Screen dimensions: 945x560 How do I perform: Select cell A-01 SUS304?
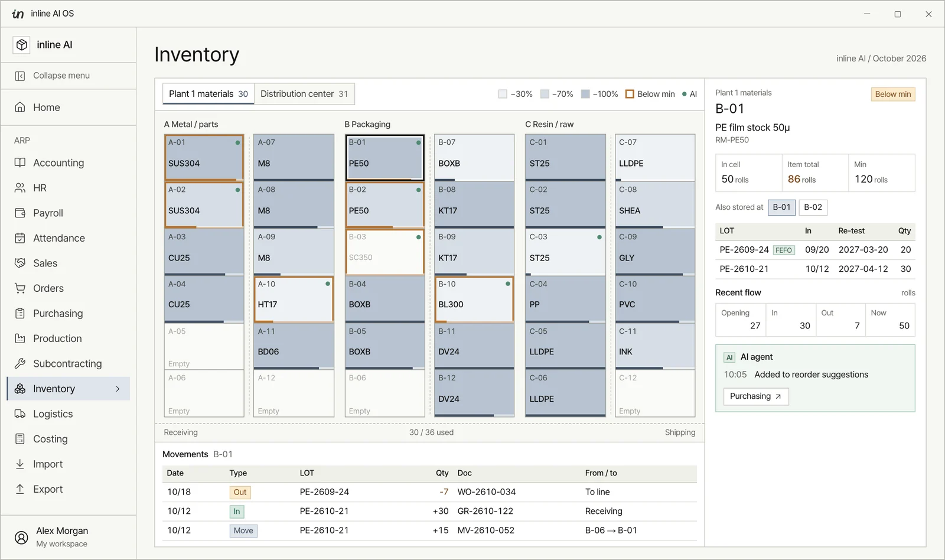point(204,158)
